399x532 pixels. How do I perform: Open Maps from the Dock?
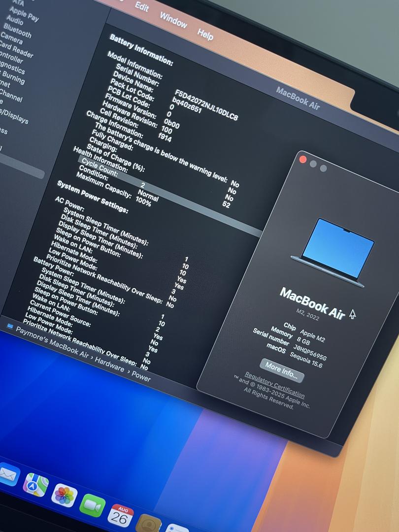coord(35,485)
